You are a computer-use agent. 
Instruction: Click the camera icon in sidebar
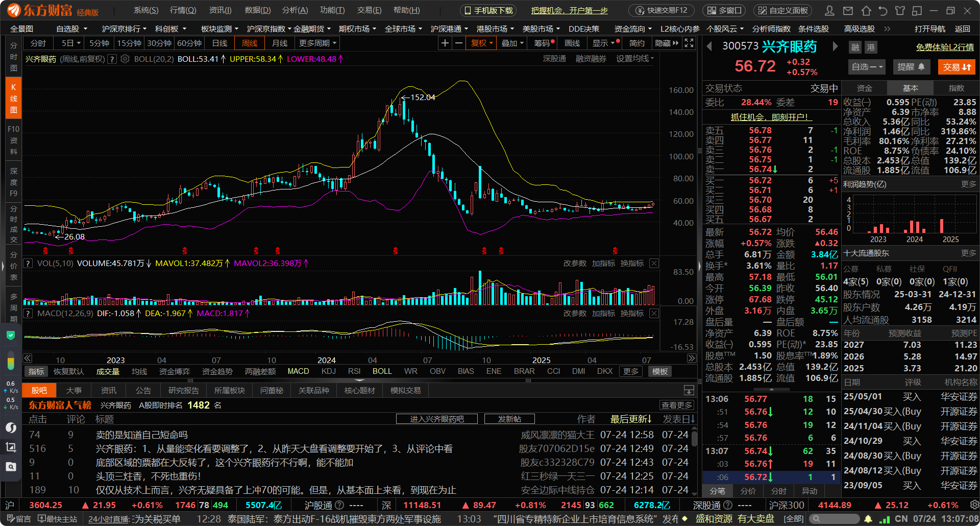coord(11,466)
